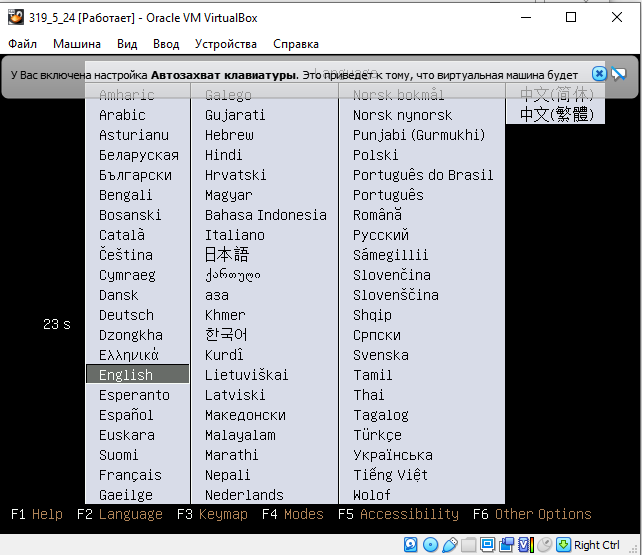Image resolution: width=642 pixels, height=555 pixels.
Task: Pick Magyar from the list
Action: point(228,195)
